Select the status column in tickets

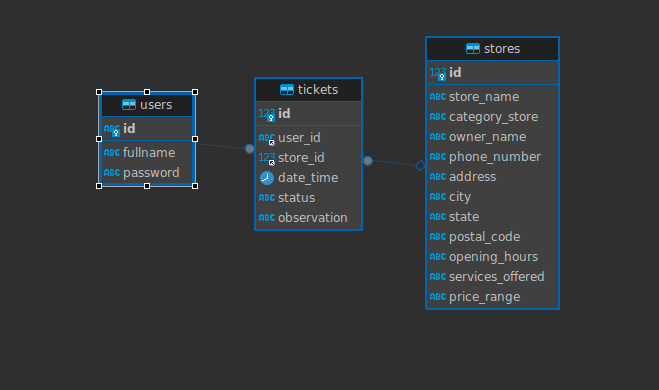coord(308,198)
